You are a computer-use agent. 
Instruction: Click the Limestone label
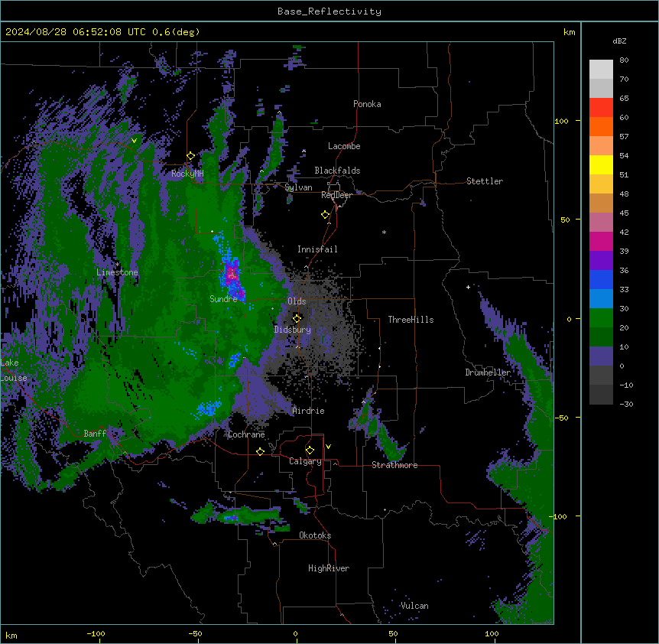tap(117, 272)
